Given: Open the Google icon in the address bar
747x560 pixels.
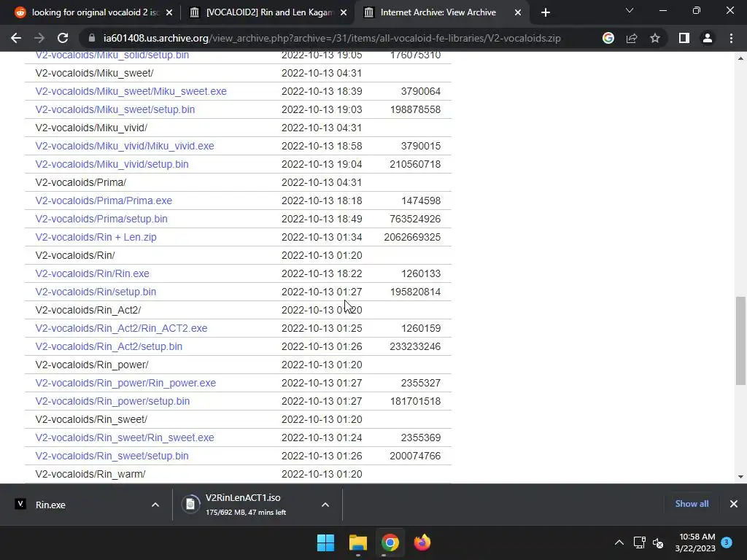Looking at the screenshot, I should [x=608, y=38].
